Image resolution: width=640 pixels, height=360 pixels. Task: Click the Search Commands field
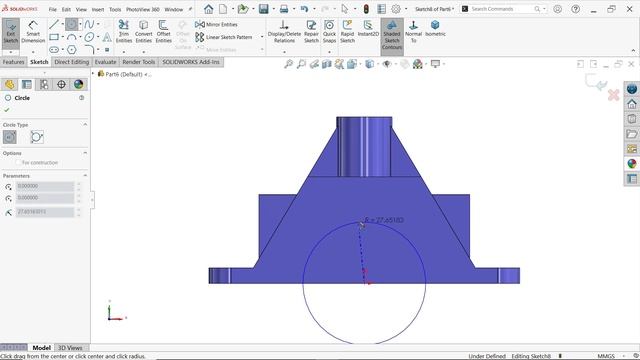tap(501, 9)
